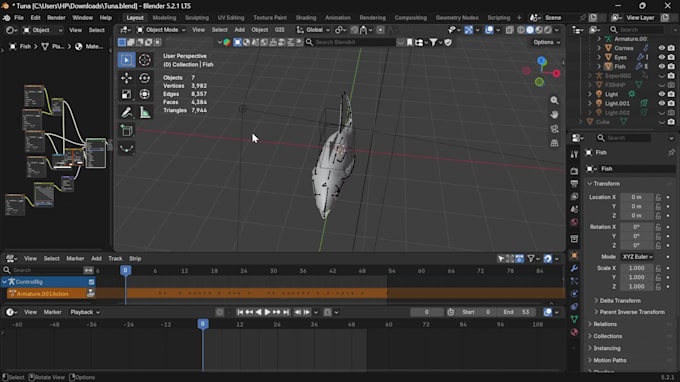Viewport: 680px width, 382px height.
Task: Open the Geometry Nodes workspace tab
Action: (457, 18)
